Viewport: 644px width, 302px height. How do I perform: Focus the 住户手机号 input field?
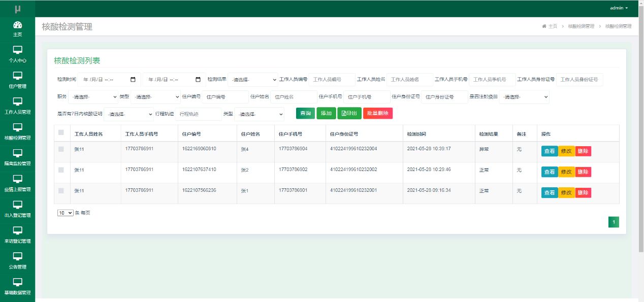point(367,97)
